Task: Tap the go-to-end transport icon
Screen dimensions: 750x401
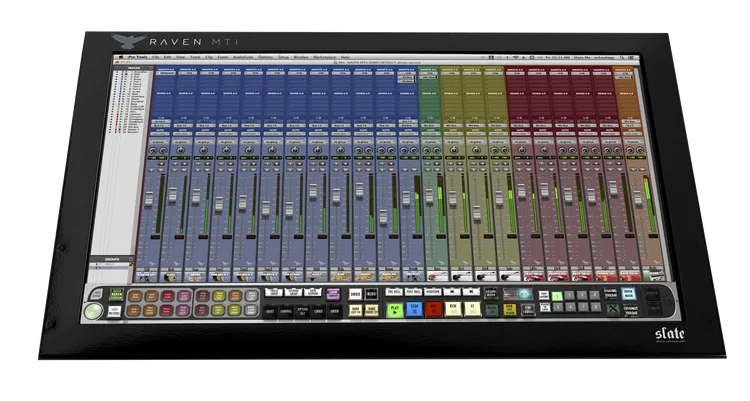Action: 471,291
